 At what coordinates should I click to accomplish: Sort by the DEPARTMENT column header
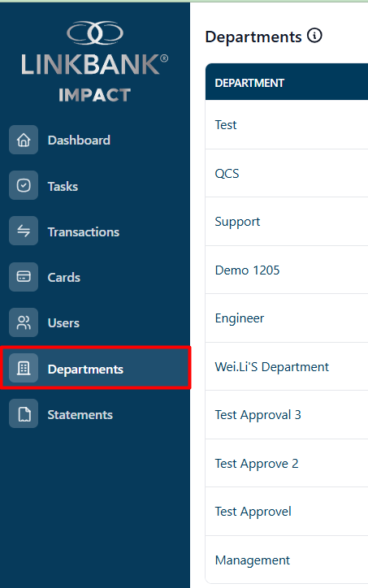pos(249,83)
